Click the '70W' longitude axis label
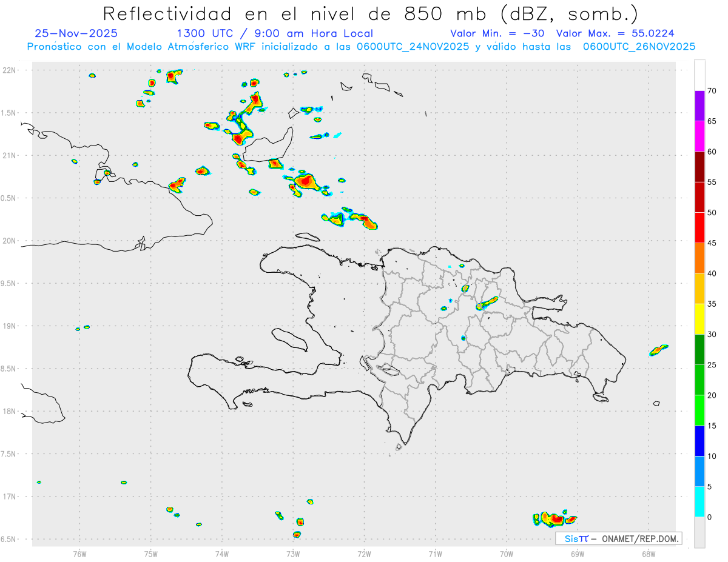 507,554
